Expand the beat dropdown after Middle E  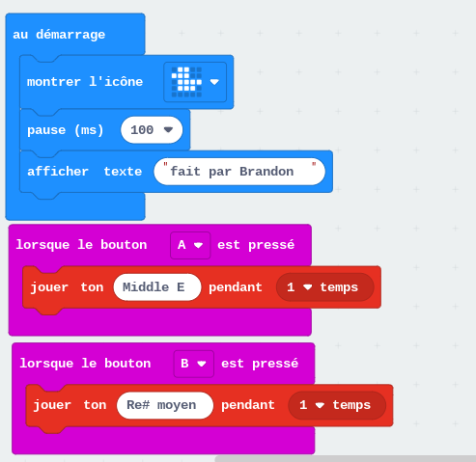coord(308,287)
